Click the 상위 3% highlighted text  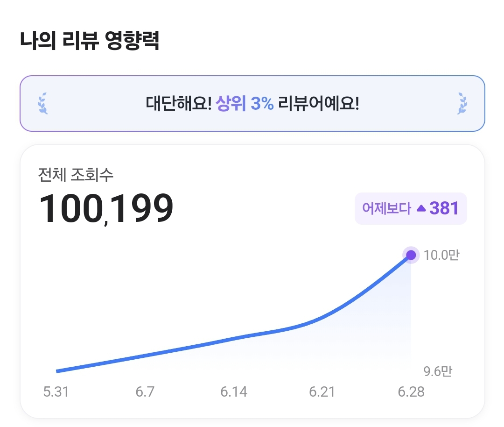pos(245,104)
